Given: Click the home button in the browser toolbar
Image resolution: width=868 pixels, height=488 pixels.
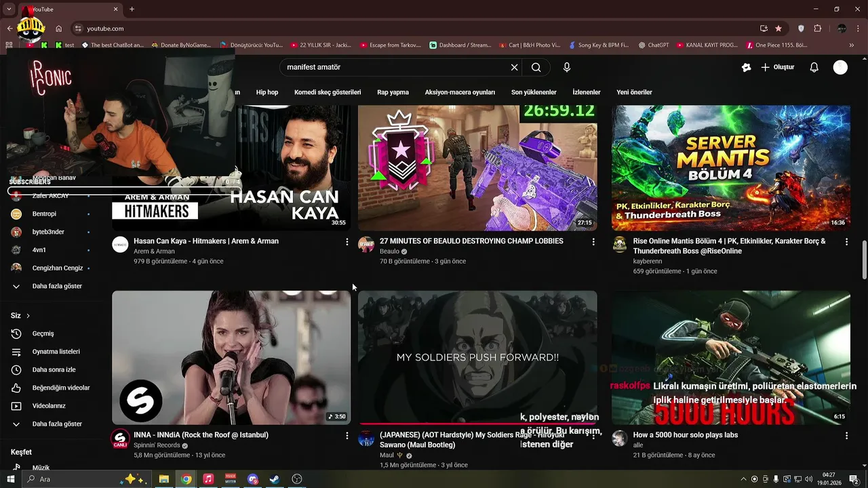Looking at the screenshot, I should [59, 28].
